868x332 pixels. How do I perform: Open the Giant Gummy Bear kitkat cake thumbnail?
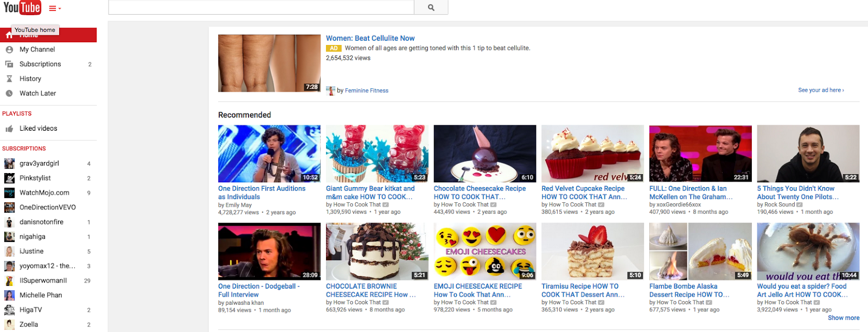pyautogui.click(x=377, y=154)
